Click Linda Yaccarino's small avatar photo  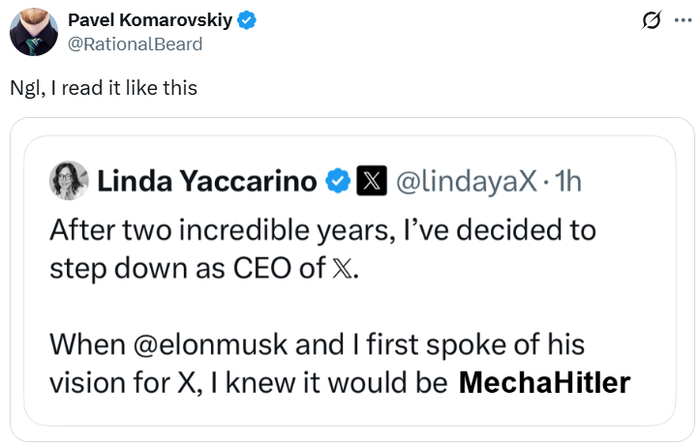[68, 180]
